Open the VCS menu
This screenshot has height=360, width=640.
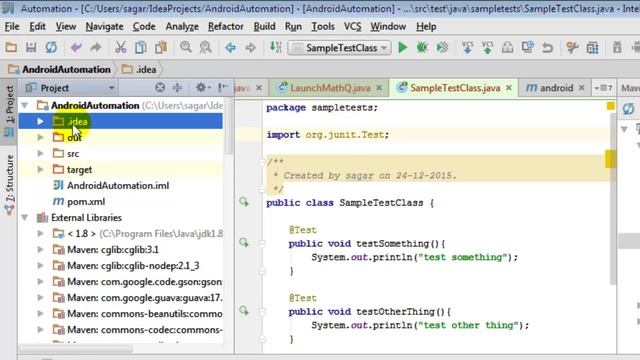pyautogui.click(x=353, y=27)
